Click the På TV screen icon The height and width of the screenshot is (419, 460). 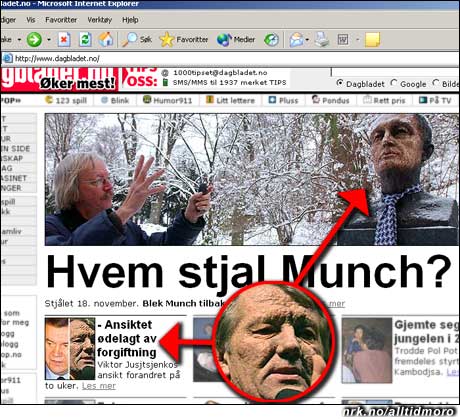point(423,100)
